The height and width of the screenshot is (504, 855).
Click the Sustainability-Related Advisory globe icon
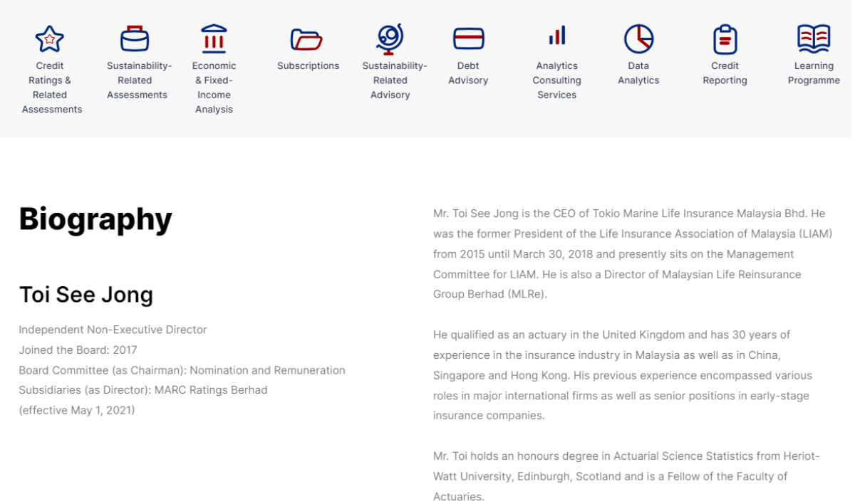[390, 39]
